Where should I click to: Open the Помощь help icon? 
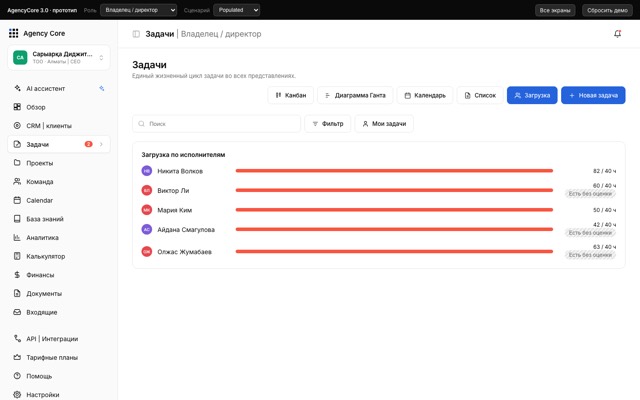point(17,376)
